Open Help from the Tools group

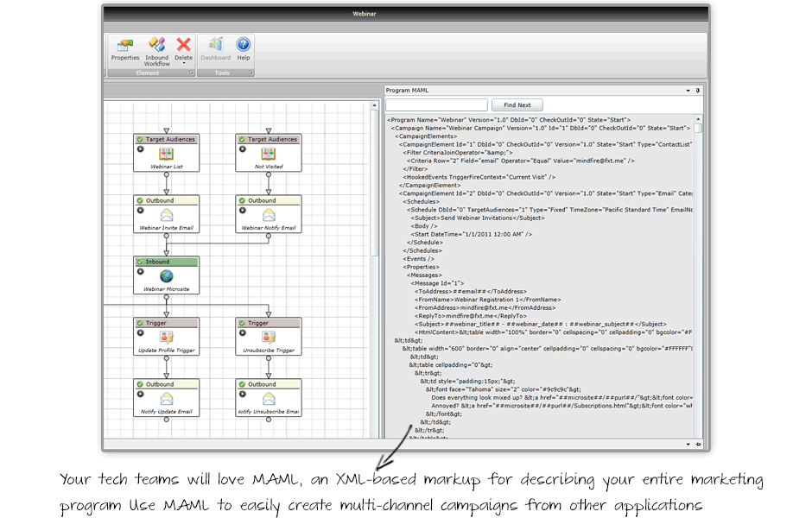point(244,45)
